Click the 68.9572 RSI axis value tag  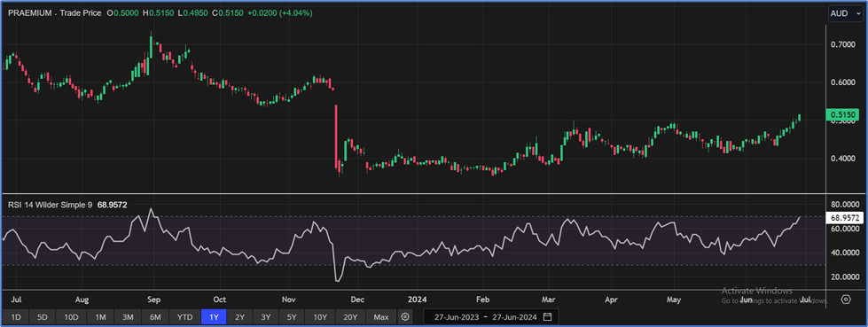844,218
